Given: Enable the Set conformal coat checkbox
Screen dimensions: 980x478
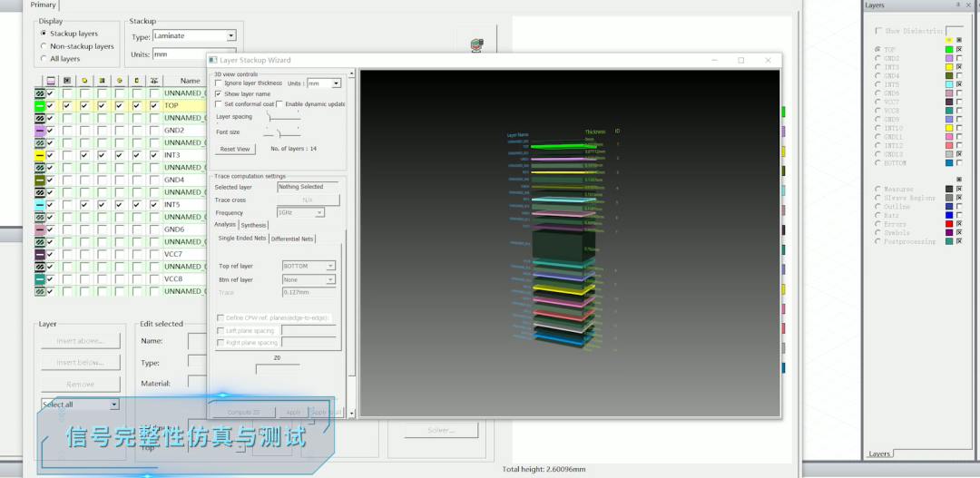Looking at the screenshot, I should coord(218,103).
